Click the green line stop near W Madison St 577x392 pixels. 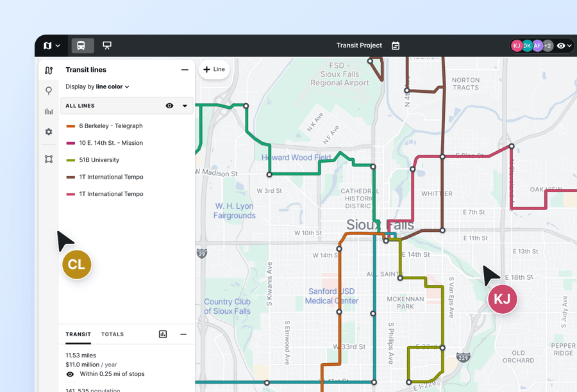(269, 175)
